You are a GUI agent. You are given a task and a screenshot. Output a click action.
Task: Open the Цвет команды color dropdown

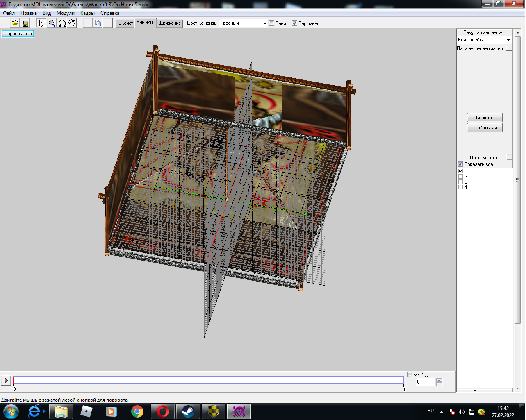(264, 23)
